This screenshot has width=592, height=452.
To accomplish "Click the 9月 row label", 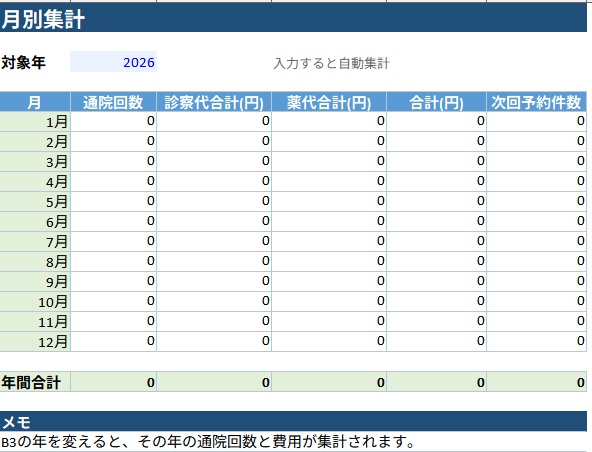I will point(35,282).
